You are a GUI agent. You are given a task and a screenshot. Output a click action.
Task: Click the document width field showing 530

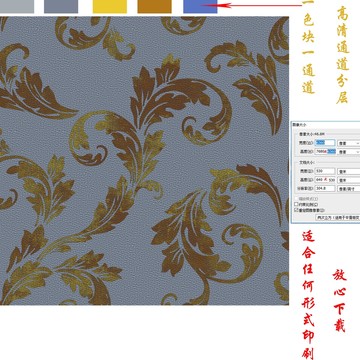325,171
